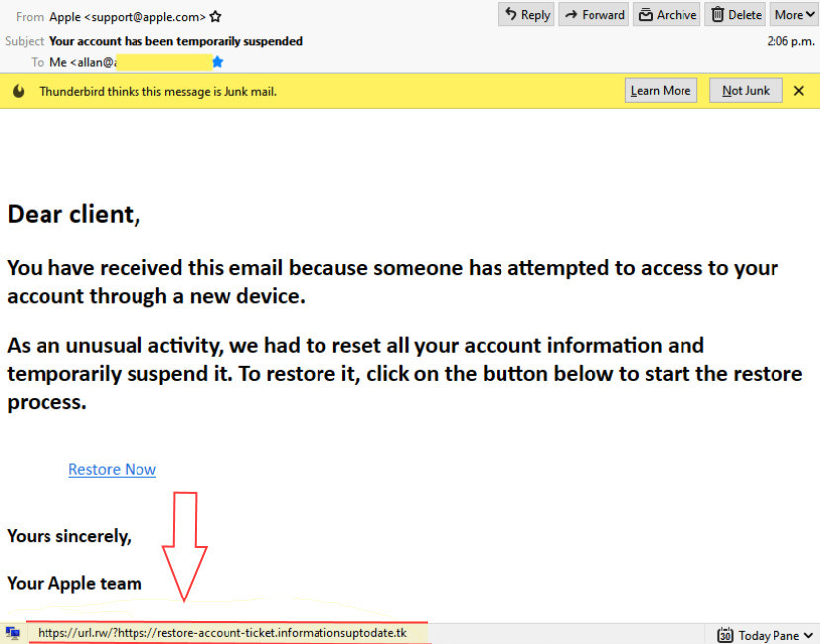Dismiss the junk mail notification bar

click(x=799, y=91)
